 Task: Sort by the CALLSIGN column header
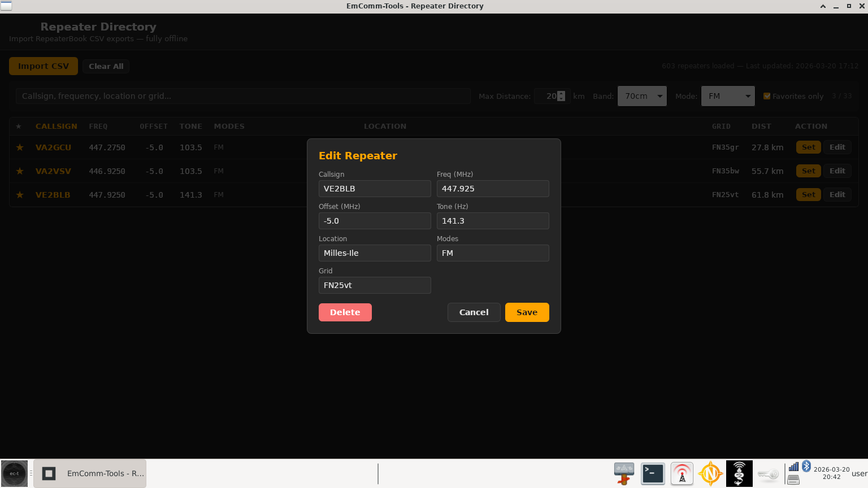tap(57, 127)
